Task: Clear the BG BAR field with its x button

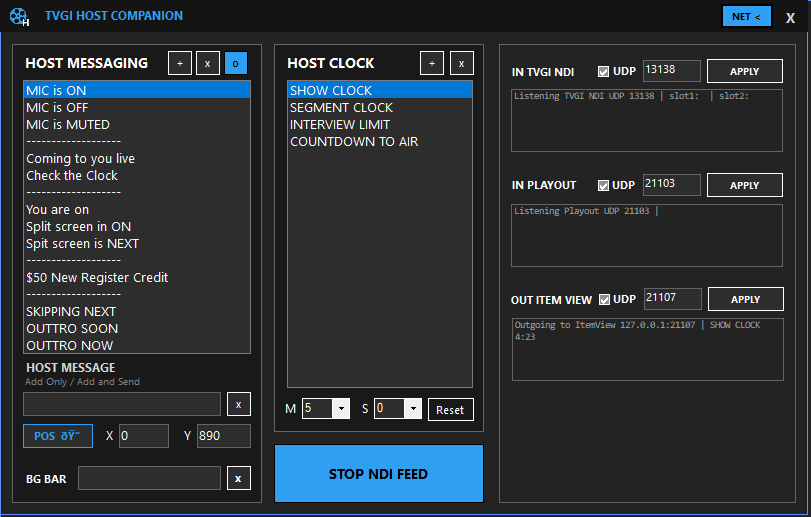Action: click(x=238, y=478)
